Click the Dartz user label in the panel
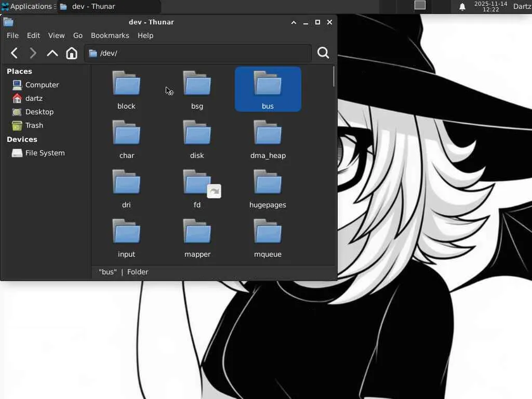The image size is (532, 399). coord(522,6)
